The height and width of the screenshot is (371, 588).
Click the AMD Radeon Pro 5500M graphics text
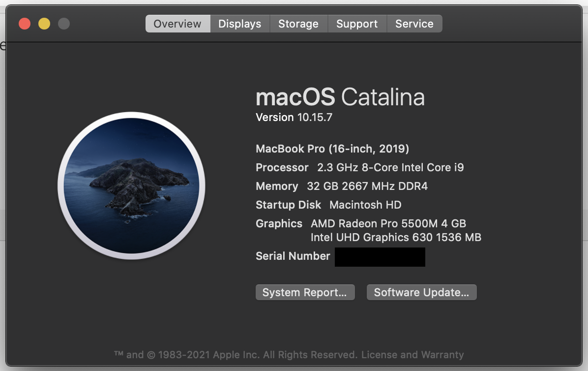pyautogui.click(x=388, y=223)
